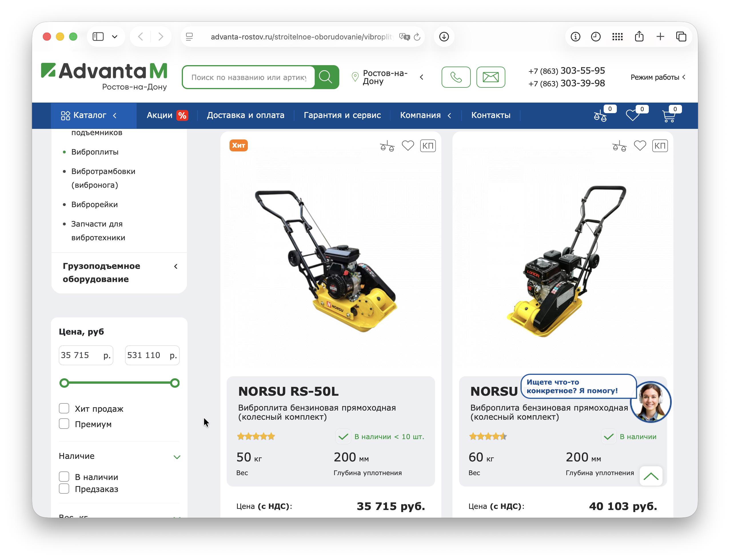Expand the Компания menu

click(426, 115)
